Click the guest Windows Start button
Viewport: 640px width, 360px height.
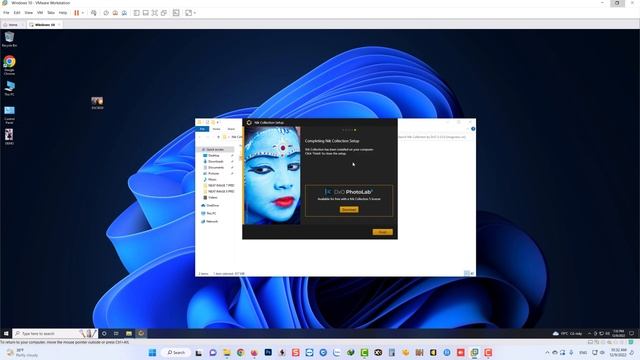coord(6,333)
